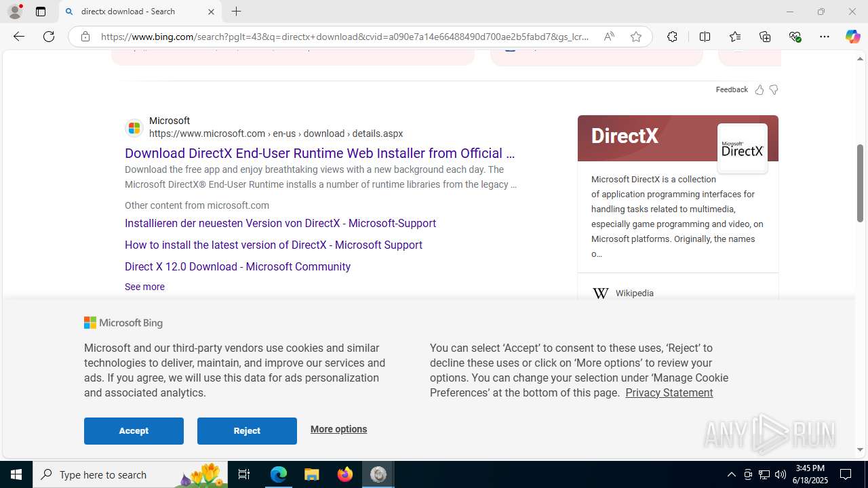The height and width of the screenshot is (488, 868).
Task: Expand See more microsoft.com results
Action: (144, 287)
